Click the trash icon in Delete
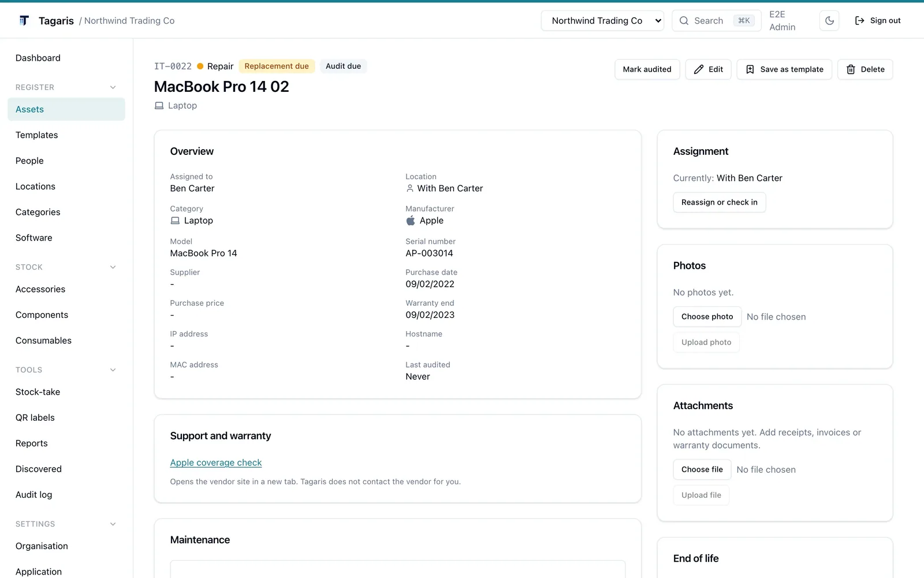The height and width of the screenshot is (578, 924). 851,69
